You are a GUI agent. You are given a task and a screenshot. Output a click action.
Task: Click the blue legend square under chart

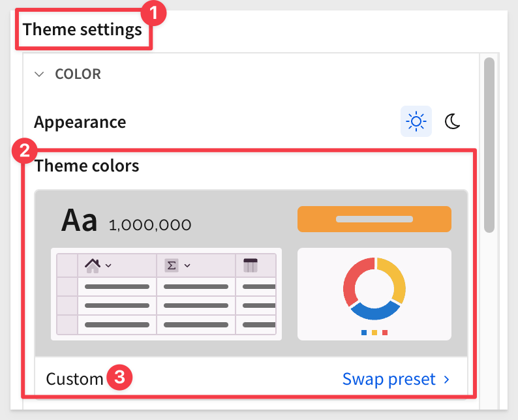[364, 333]
